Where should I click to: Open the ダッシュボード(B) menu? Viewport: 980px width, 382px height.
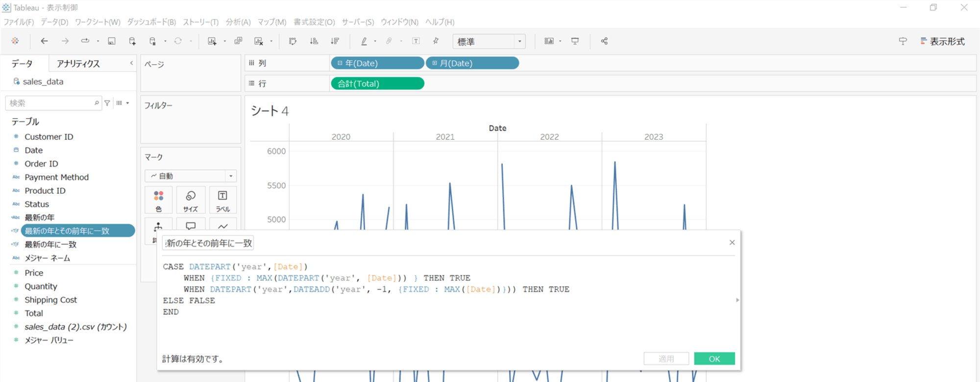click(x=151, y=22)
